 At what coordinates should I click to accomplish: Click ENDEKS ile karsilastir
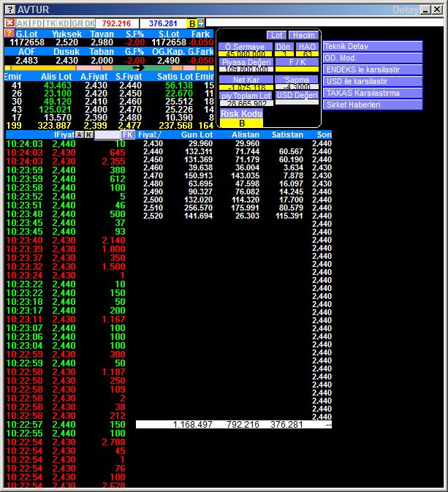pyautogui.click(x=373, y=69)
